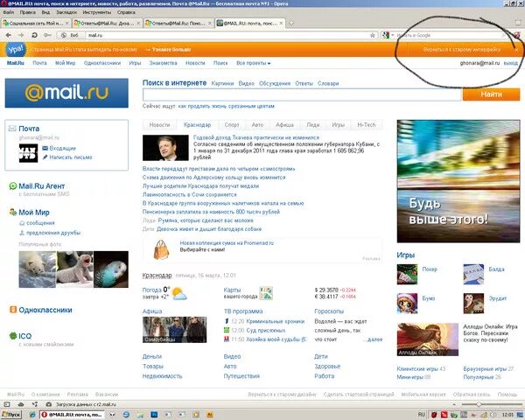This screenshot has width=525, height=420.
Task: Reload the page with the refresh icon
Action: [34, 35]
